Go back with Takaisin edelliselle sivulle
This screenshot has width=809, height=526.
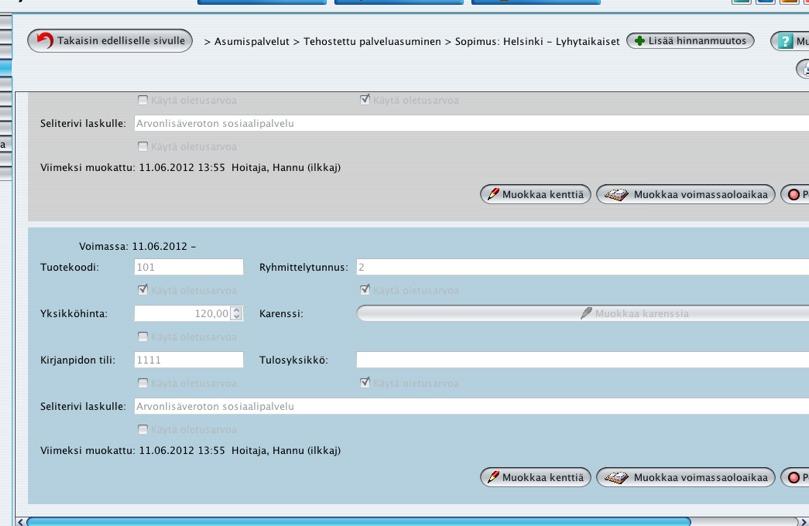(x=110, y=41)
